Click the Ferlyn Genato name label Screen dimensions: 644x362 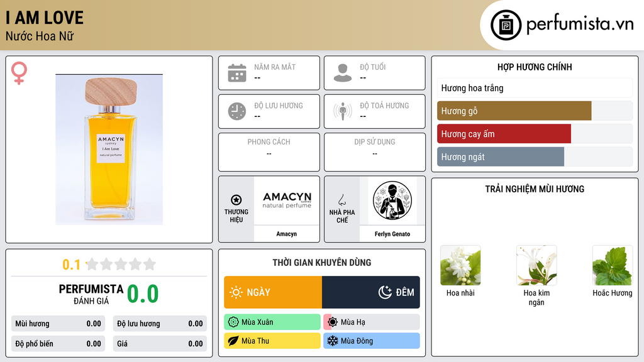pyautogui.click(x=392, y=234)
